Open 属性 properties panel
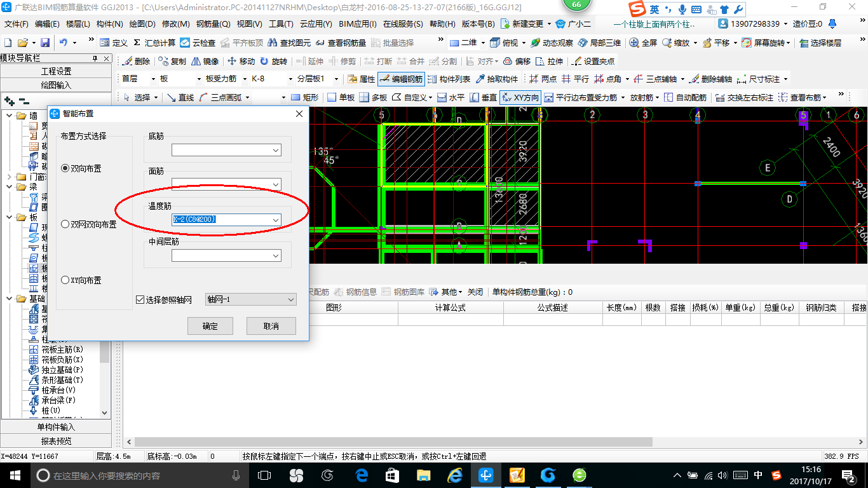The width and height of the screenshot is (868, 488). click(x=362, y=79)
